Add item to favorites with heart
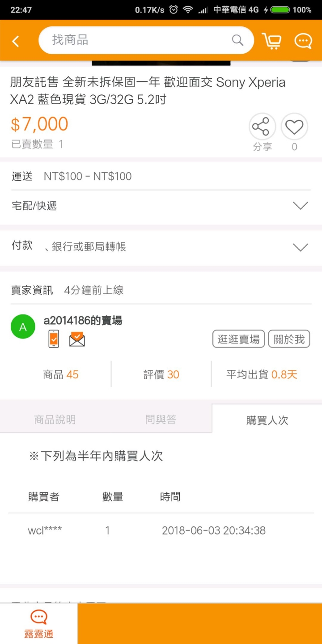Viewport: 322px width, 644px height. 294,127
